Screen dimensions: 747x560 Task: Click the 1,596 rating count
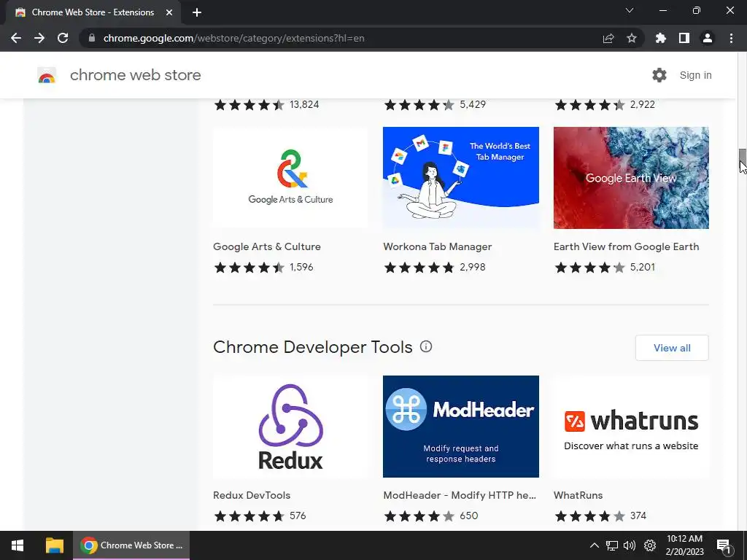tap(301, 267)
